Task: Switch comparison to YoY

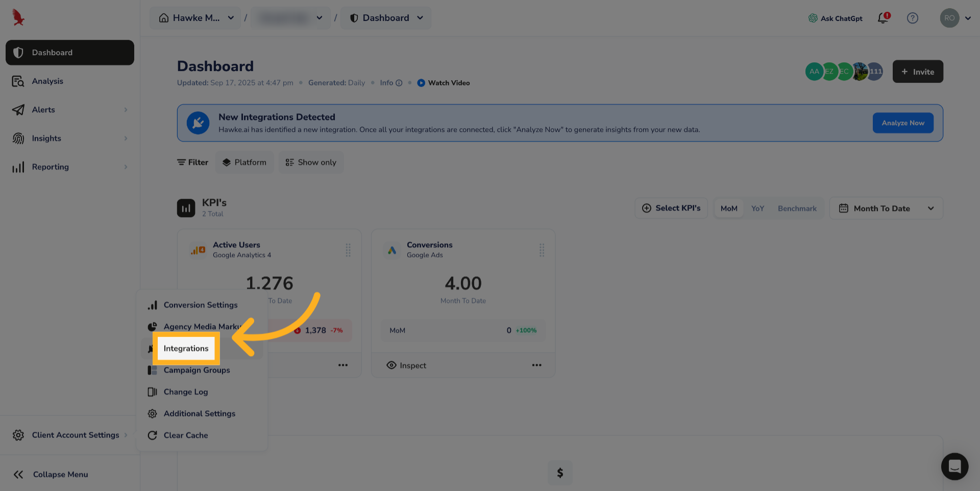Action: [x=758, y=208]
